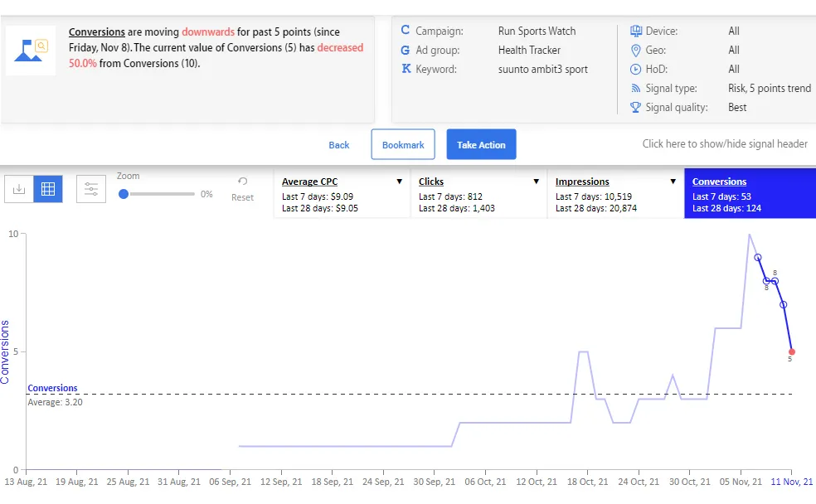Click the 05 Nov, 21 axis date
Screen dimensions: 816x504
click(741, 482)
